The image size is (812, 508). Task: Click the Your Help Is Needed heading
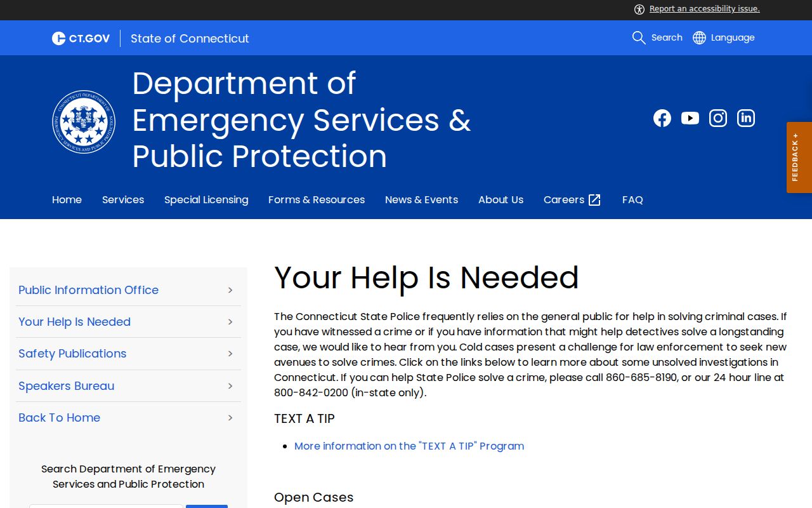pyautogui.click(x=426, y=277)
